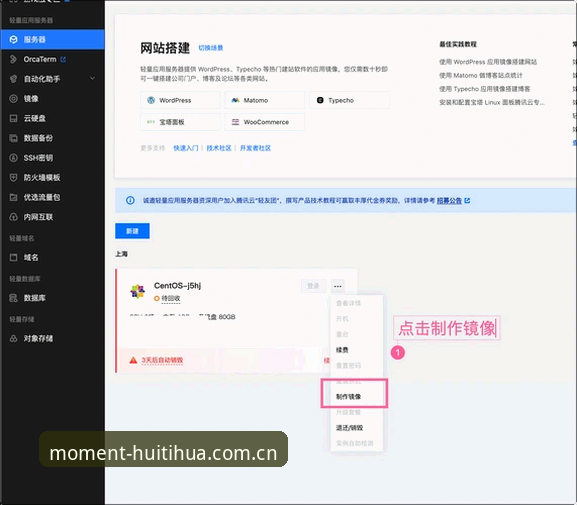This screenshot has height=505, width=577.
Task: Click the 3天后自动销毁 warning text
Action: click(x=162, y=360)
